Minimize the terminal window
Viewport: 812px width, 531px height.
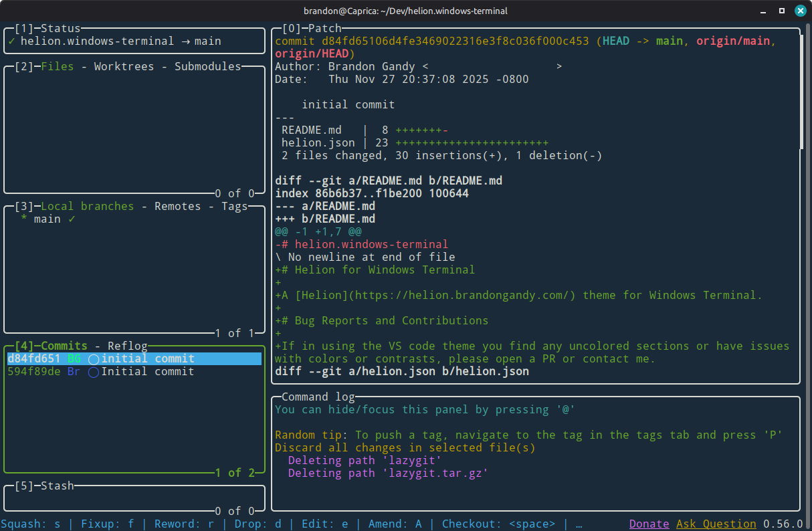763,11
